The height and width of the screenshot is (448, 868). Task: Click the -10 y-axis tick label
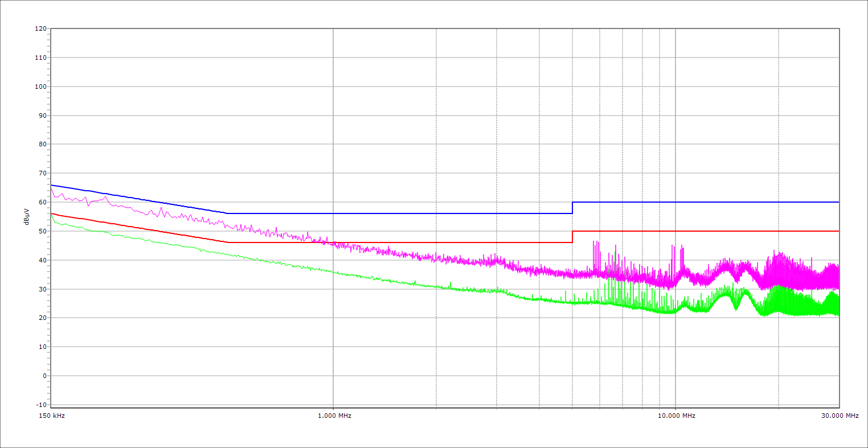coord(40,405)
